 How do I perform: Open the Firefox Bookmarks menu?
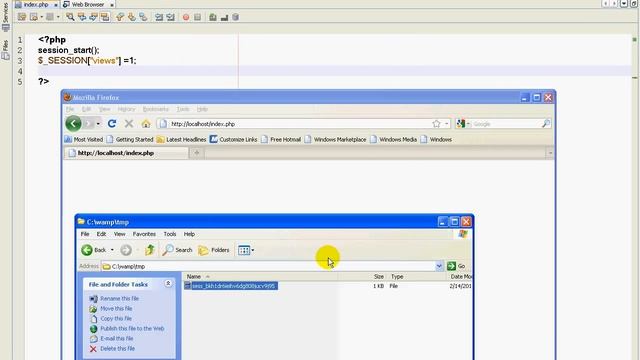[x=156, y=109]
